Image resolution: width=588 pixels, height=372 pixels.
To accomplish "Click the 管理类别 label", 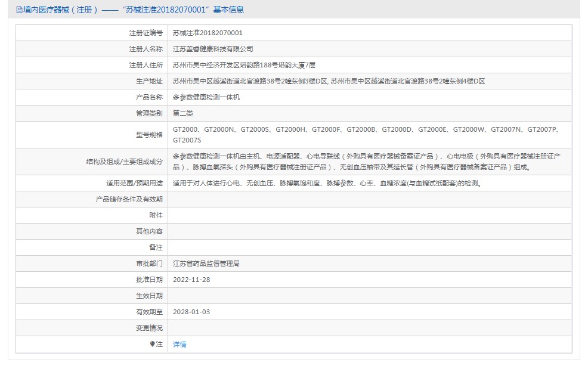I will (149, 114).
